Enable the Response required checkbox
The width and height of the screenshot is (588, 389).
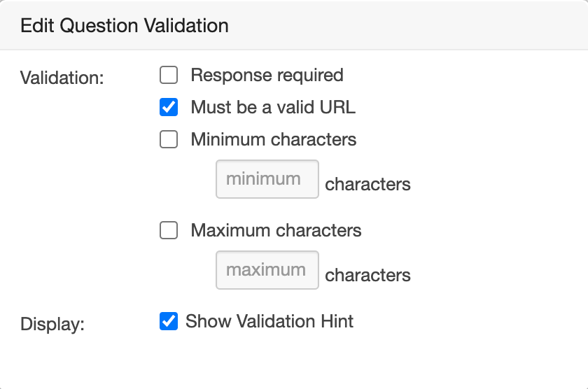point(169,75)
